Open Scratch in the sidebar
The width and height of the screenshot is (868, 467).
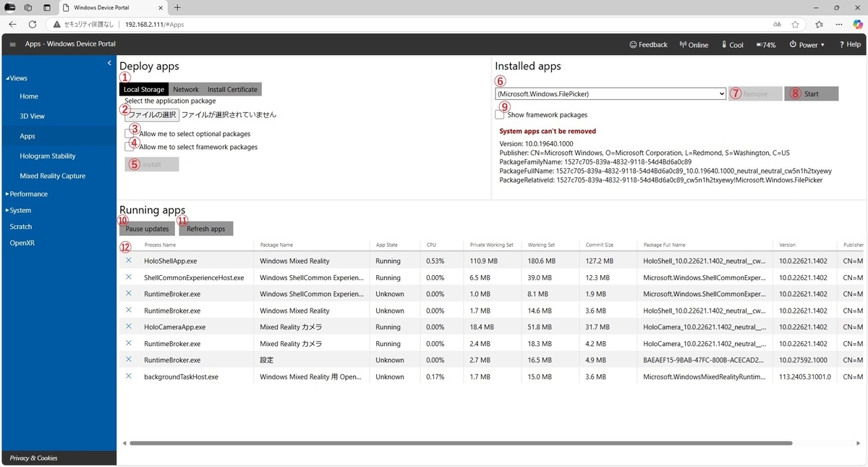[x=21, y=227]
